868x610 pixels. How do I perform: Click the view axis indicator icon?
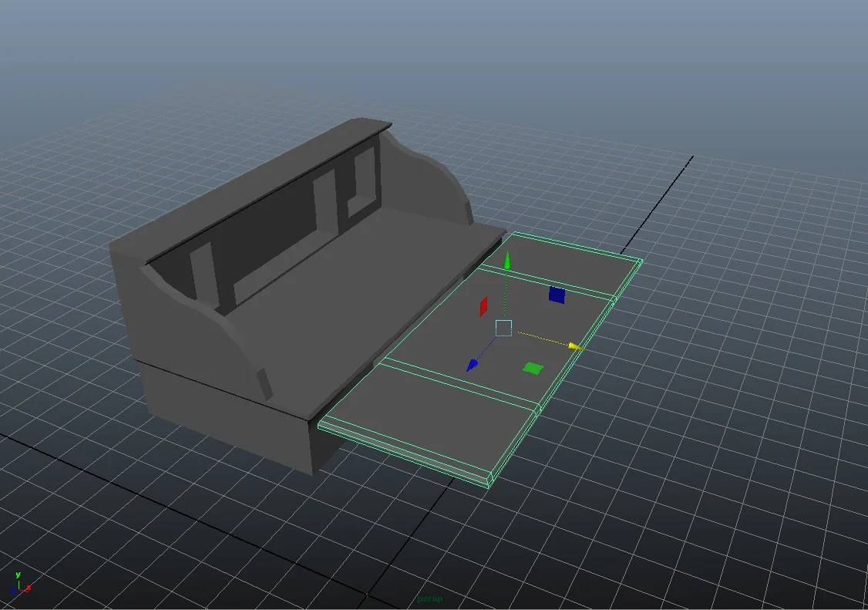pos(19,584)
